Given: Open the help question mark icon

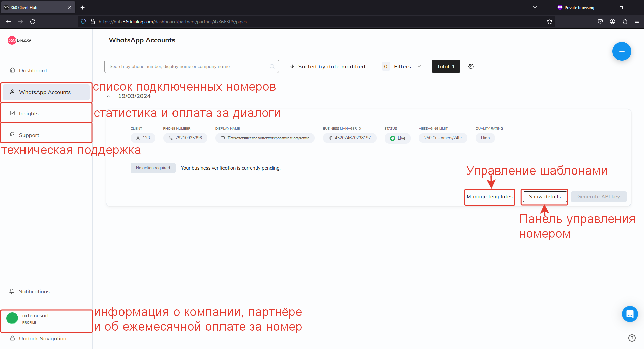Looking at the screenshot, I should pos(632,338).
